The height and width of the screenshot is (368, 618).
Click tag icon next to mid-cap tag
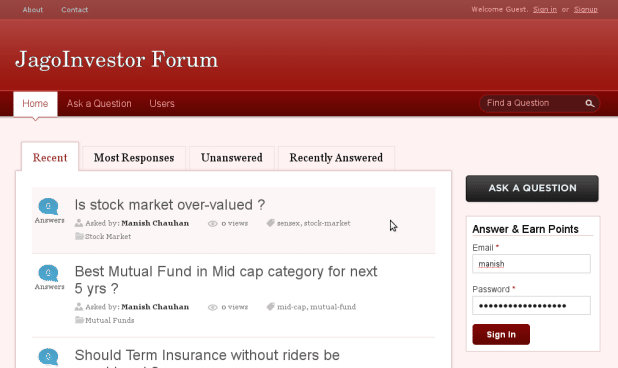pos(270,307)
